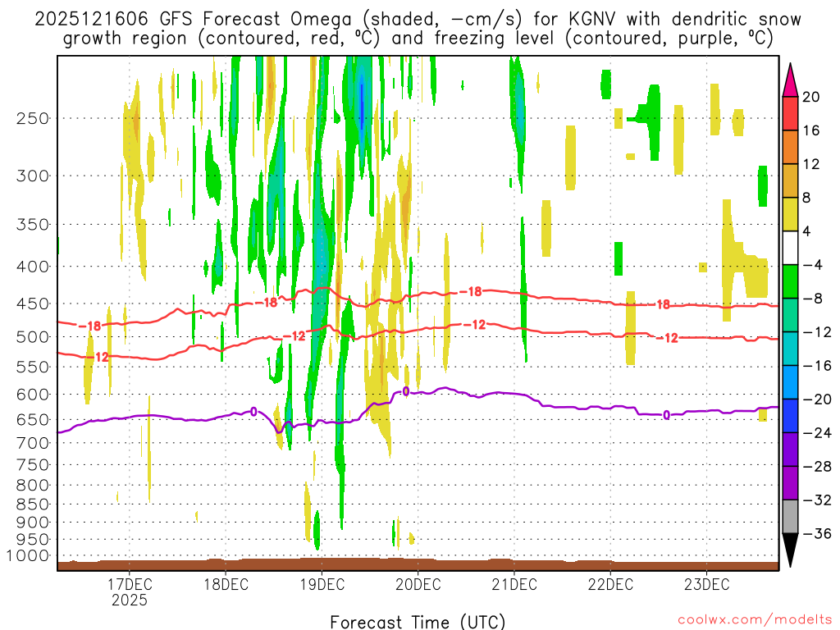The width and height of the screenshot is (840, 630).
Task: Click the purple '0' freezing-level label near 18DEC
Action: tap(253, 412)
